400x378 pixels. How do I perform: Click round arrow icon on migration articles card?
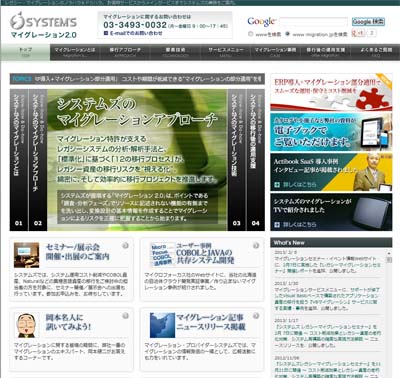click(256, 315)
